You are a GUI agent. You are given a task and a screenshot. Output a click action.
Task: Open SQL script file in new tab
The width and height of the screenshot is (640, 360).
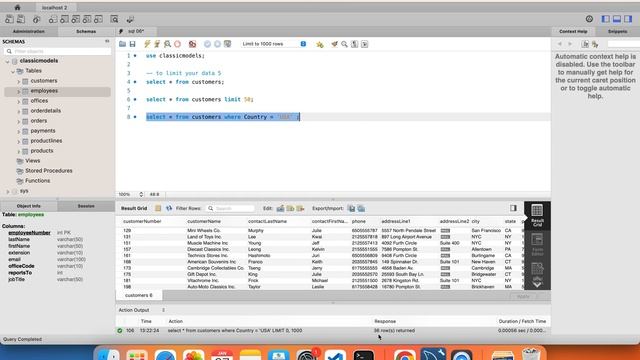coord(20,19)
